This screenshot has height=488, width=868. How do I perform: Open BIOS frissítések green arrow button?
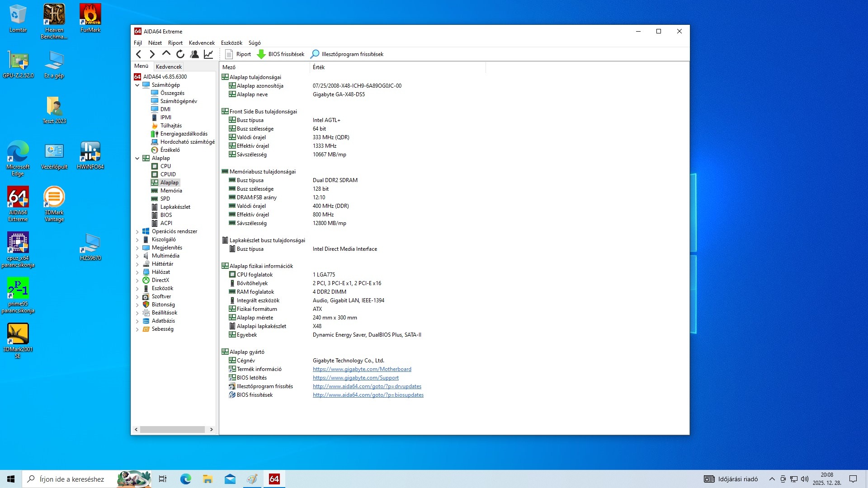[x=261, y=54]
